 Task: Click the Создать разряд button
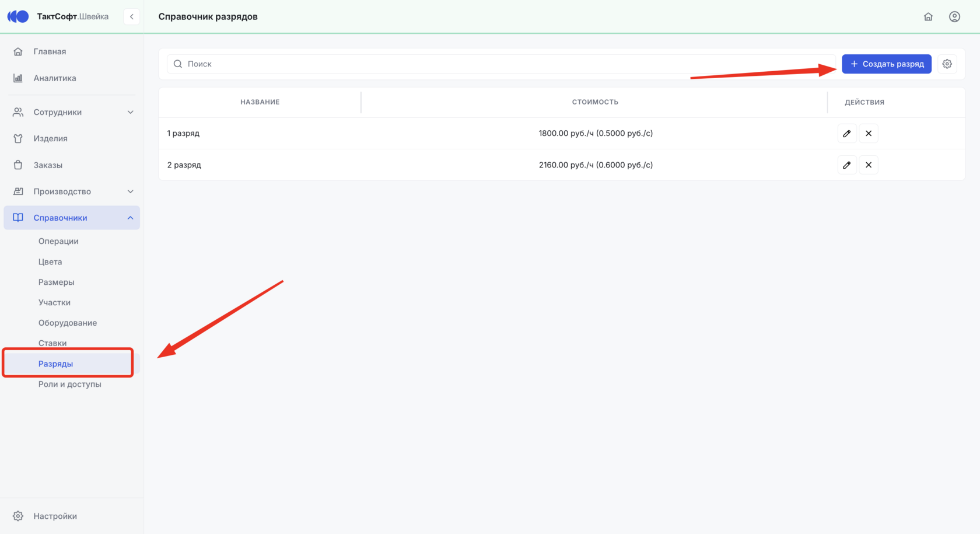[x=887, y=64]
